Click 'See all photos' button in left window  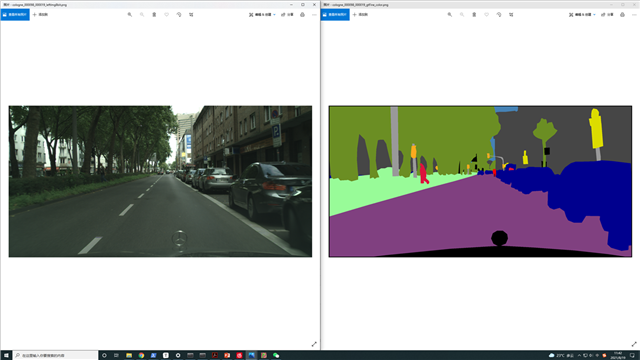tap(15, 15)
